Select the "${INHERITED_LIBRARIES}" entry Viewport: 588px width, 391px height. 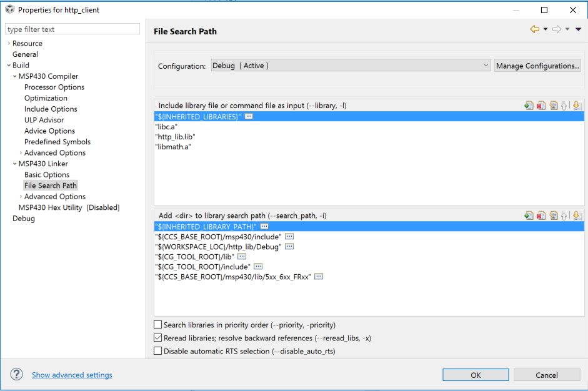[x=369, y=117]
